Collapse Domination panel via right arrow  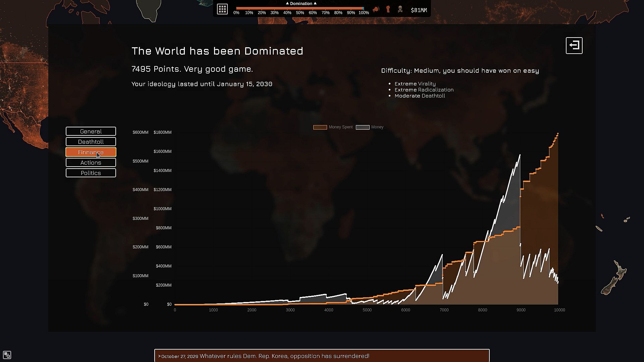(315, 3)
